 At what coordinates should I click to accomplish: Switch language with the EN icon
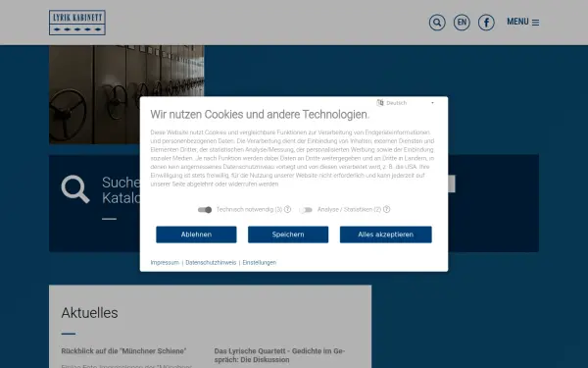462,23
